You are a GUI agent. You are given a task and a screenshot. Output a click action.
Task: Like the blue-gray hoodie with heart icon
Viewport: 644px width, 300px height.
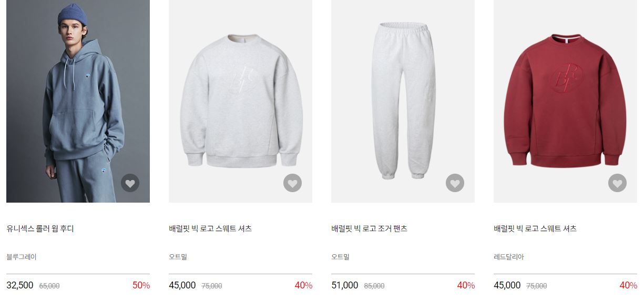(130, 183)
